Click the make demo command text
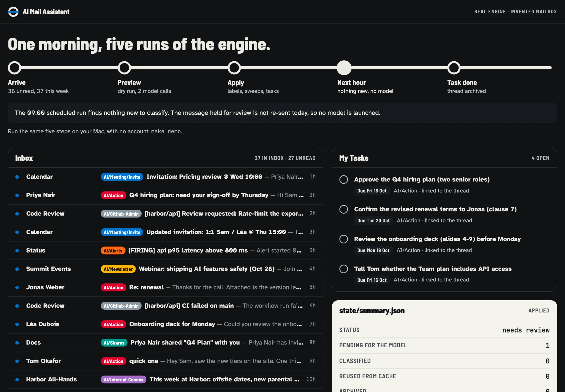565x392 pixels. point(166,131)
